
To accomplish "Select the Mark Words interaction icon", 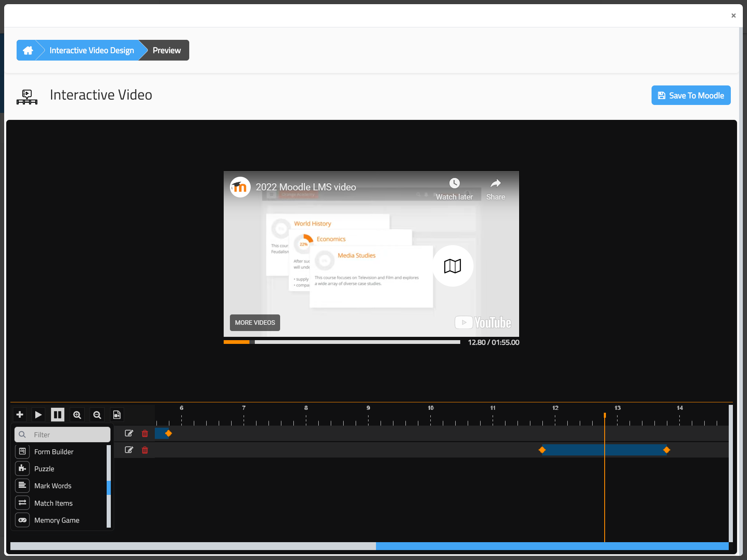I will click(22, 485).
